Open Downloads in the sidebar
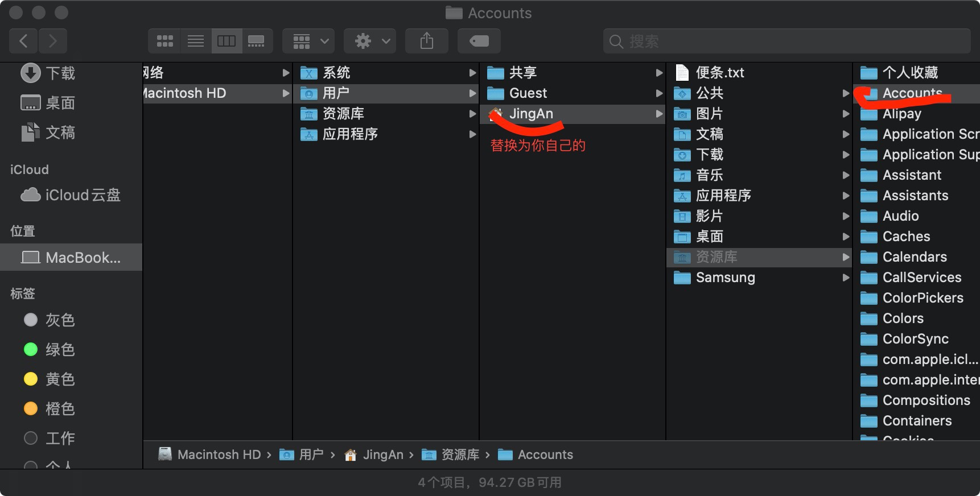 pyautogui.click(x=60, y=73)
